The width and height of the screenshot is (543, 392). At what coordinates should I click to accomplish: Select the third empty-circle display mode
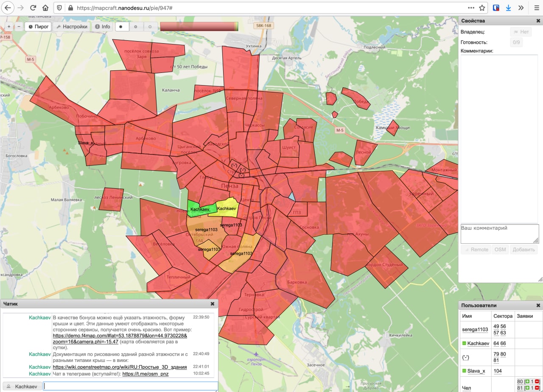(x=150, y=26)
